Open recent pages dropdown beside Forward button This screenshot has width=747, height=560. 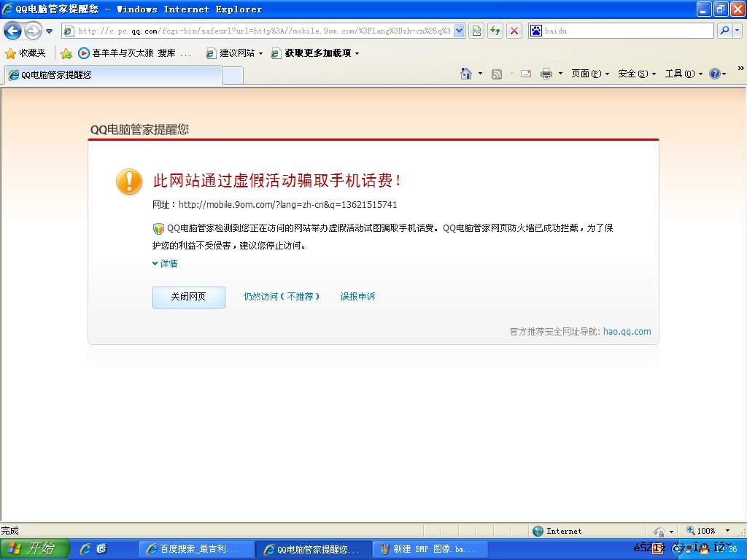pyautogui.click(x=49, y=31)
